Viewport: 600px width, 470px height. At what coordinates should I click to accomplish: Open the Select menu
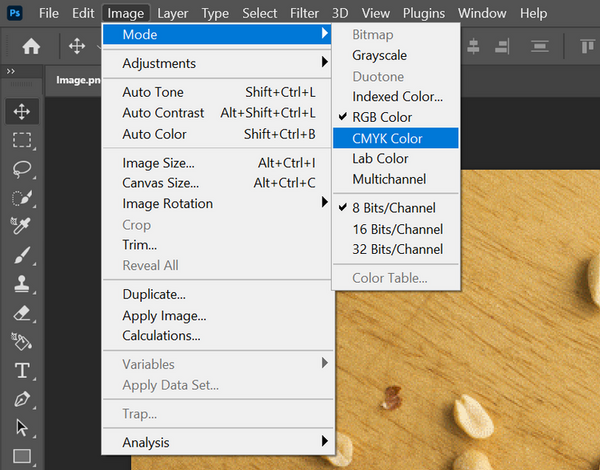(x=259, y=13)
